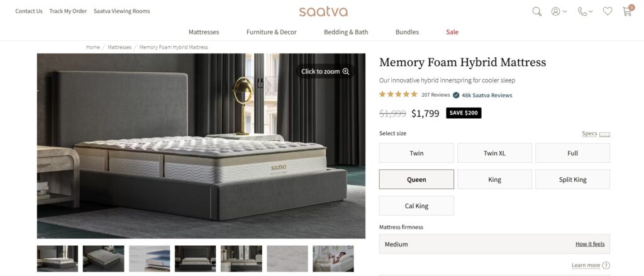
Task: View the 48k Saatva Reviews link
Action: point(487,96)
